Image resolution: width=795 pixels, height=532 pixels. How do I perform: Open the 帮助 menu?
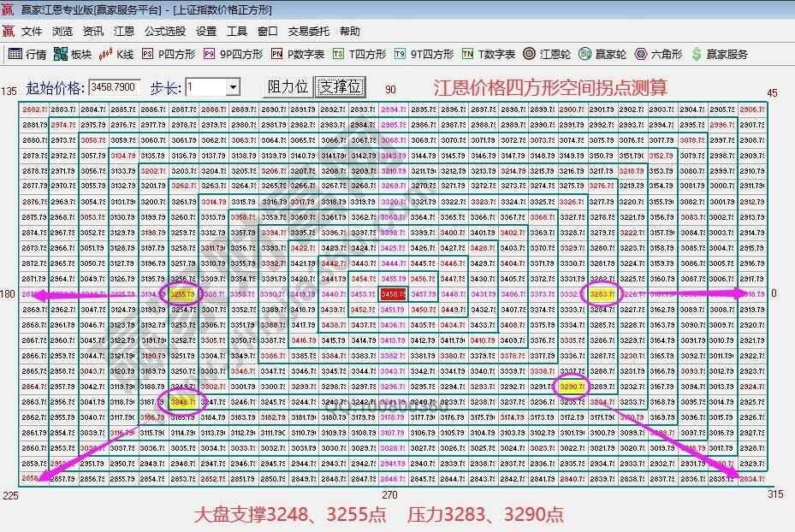click(x=350, y=32)
